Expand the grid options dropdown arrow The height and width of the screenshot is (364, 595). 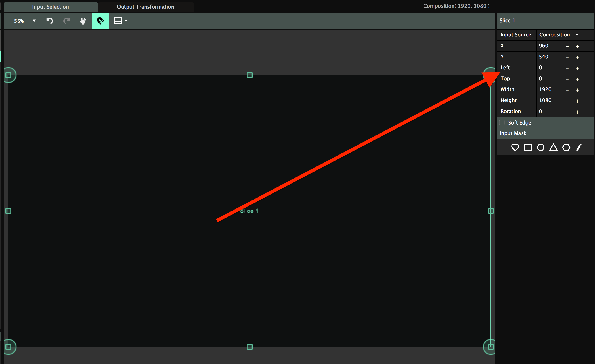point(126,21)
